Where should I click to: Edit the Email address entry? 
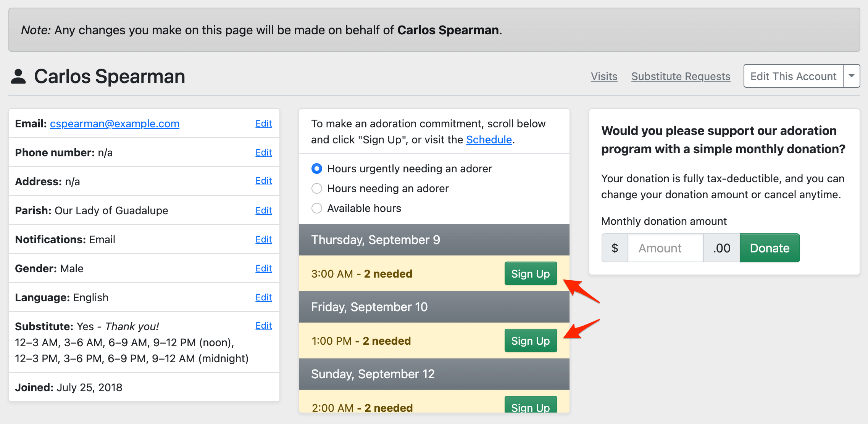coord(263,124)
